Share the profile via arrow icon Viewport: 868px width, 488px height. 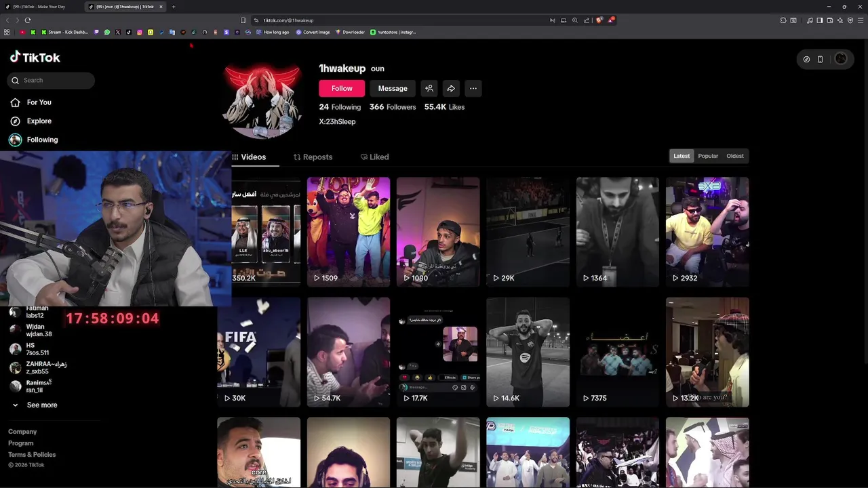[451, 88]
